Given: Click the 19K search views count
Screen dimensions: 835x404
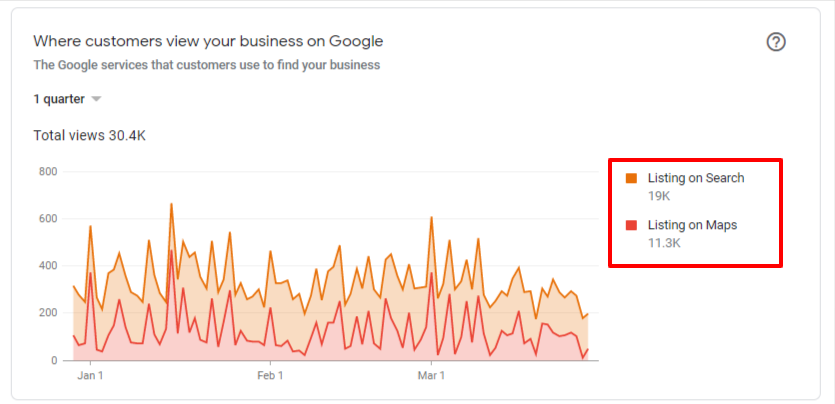Looking at the screenshot, I should [x=659, y=196].
